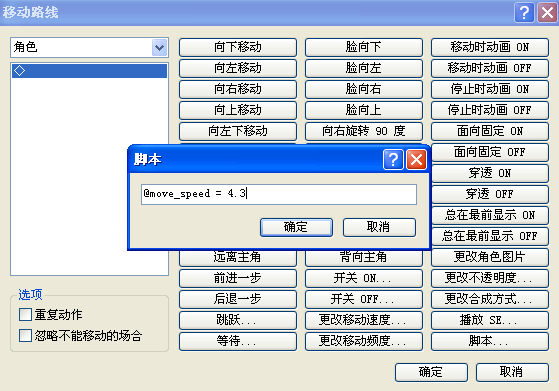The height and width of the screenshot is (391, 559).
Task: Click the 向右旋转 90 度 button
Action: click(364, 131)
